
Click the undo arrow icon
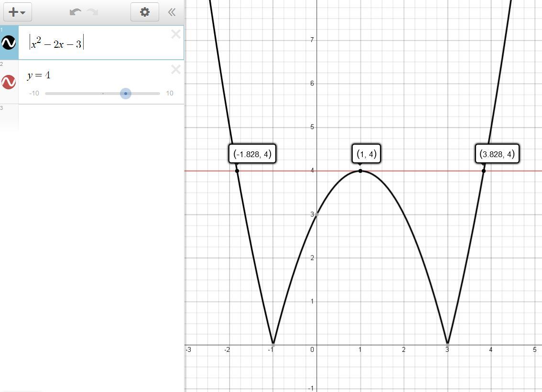coord(75,12)
